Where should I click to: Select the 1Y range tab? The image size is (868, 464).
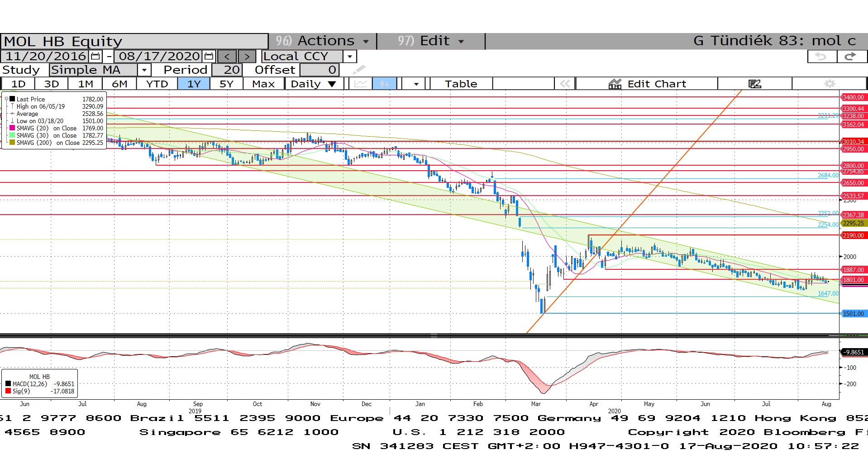(194, 84)
